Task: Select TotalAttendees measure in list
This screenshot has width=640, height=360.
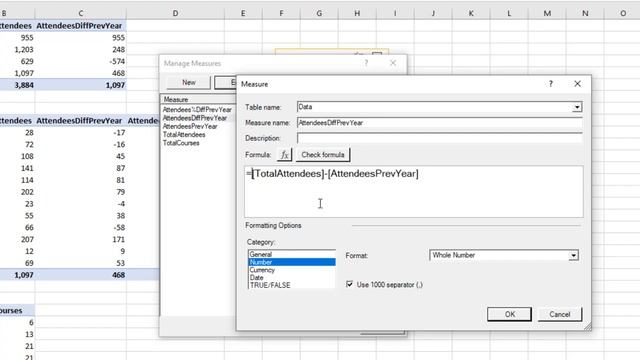Action: 184,135
